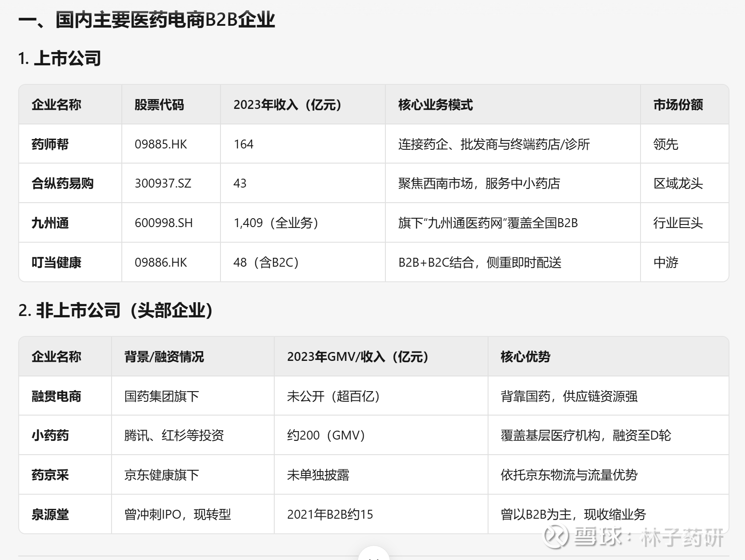Select the subheading 2. 非上市公司（头部企业）
Screen dimensions: 745x560
point(116,310)
